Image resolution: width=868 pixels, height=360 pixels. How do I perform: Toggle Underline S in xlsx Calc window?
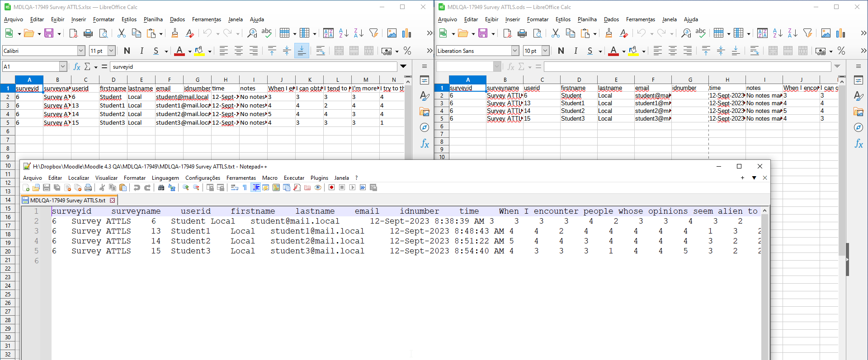click(x=156, y=51)
